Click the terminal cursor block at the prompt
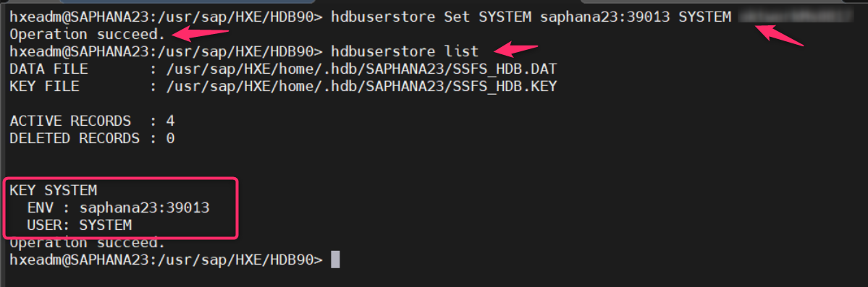 click(x=335, y=260)
